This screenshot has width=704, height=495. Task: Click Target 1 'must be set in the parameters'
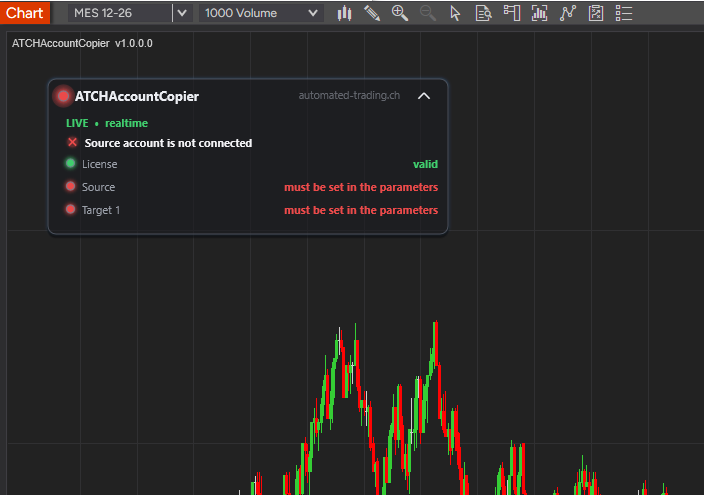click(x=361, y=210)
